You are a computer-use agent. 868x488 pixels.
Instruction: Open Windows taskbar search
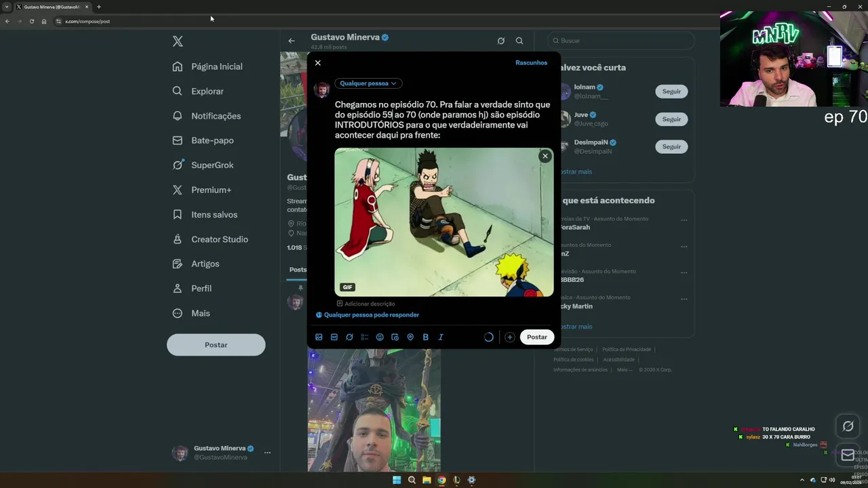click(412, 480)
